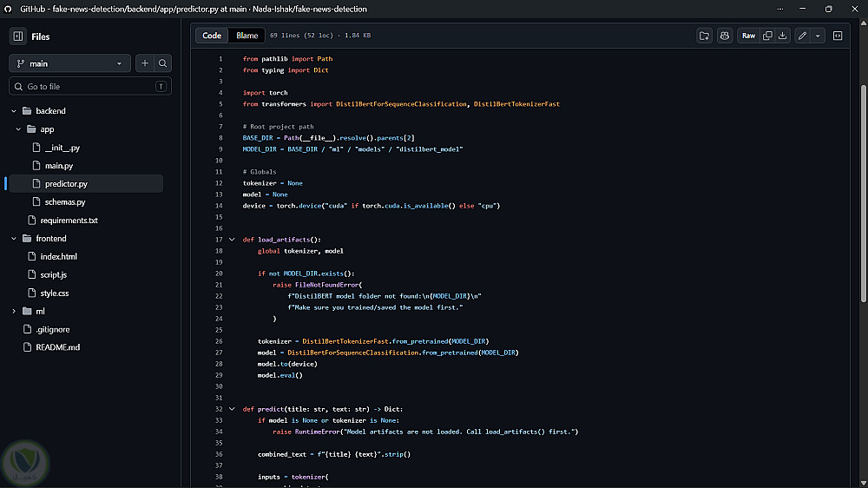The height and width of the screenshot is (488, 868).
Task: Edit this file with the pencil icon
Action: click(802, 36)
